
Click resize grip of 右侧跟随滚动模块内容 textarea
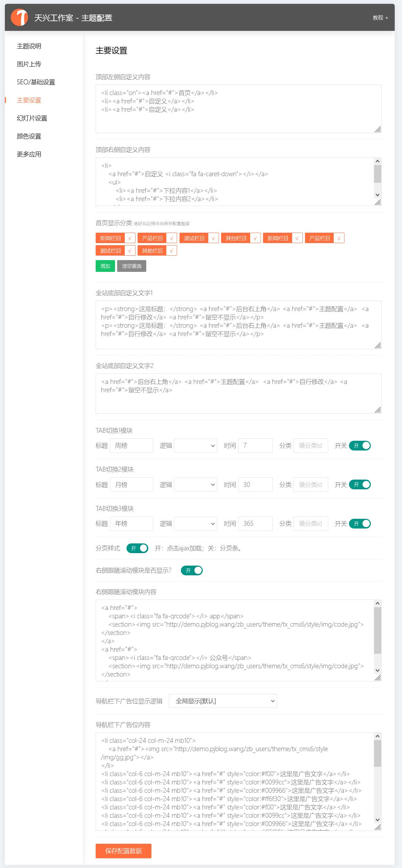click(378, 678)
